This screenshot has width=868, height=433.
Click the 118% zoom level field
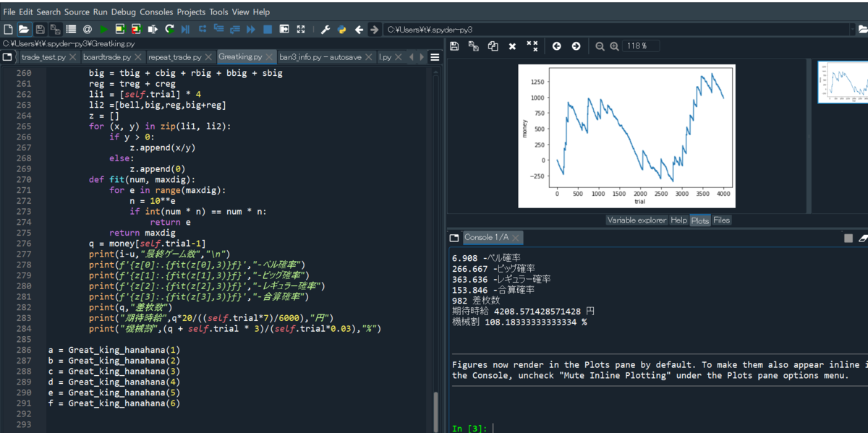point(641,46)
